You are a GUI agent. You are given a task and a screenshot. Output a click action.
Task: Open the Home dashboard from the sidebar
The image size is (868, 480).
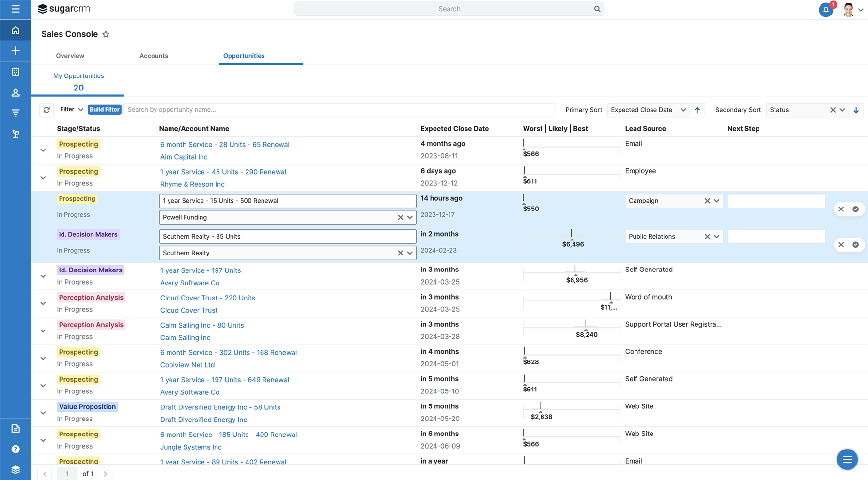(15, 30)
